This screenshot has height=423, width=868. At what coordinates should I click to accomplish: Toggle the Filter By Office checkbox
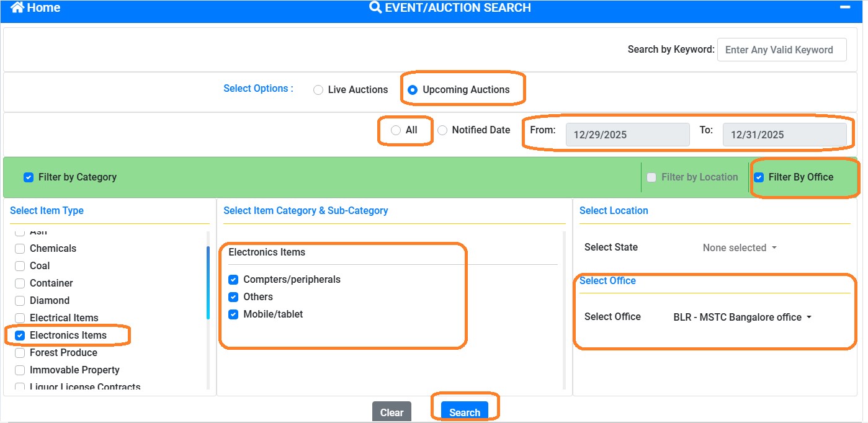[x=759, y=177]
